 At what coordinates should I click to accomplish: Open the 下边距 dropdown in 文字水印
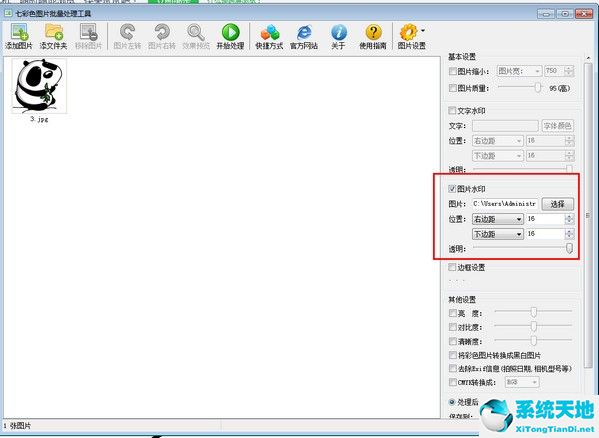[x=497, y=156]
